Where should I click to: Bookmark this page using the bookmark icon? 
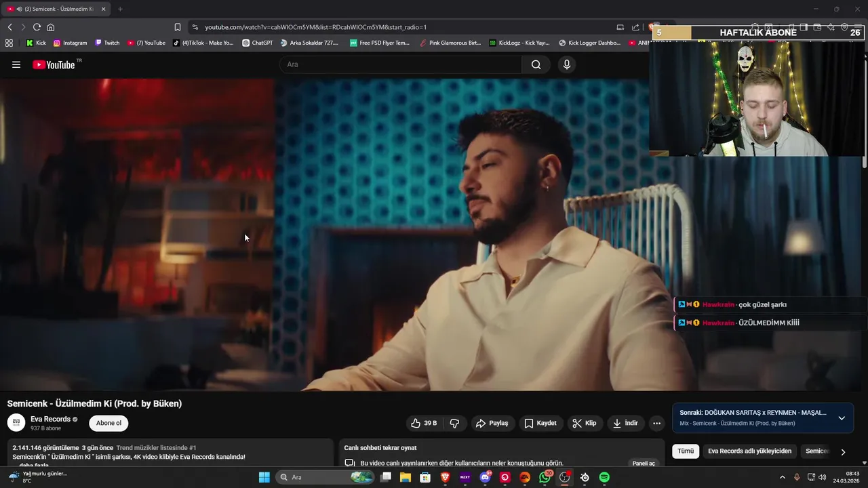[178, 27]
